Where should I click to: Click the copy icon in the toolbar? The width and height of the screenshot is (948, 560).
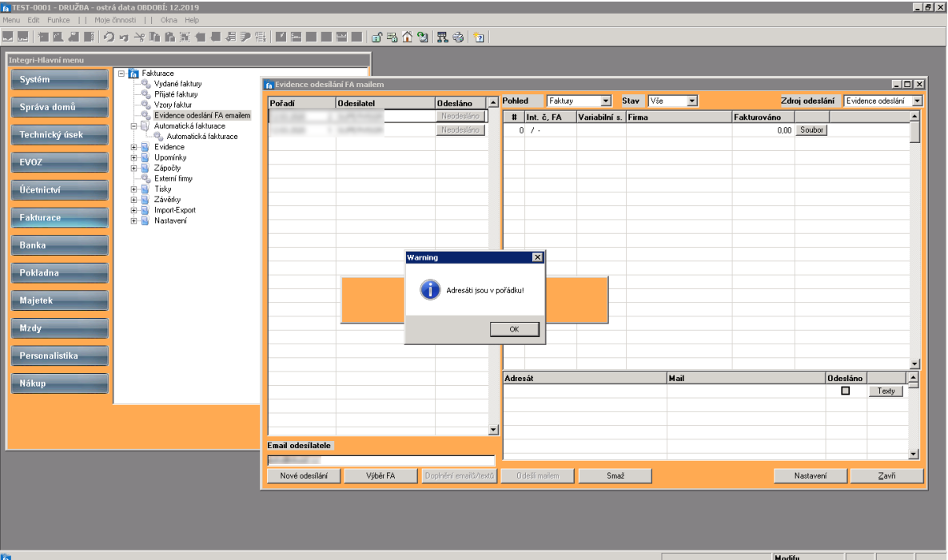coord(155,37)
